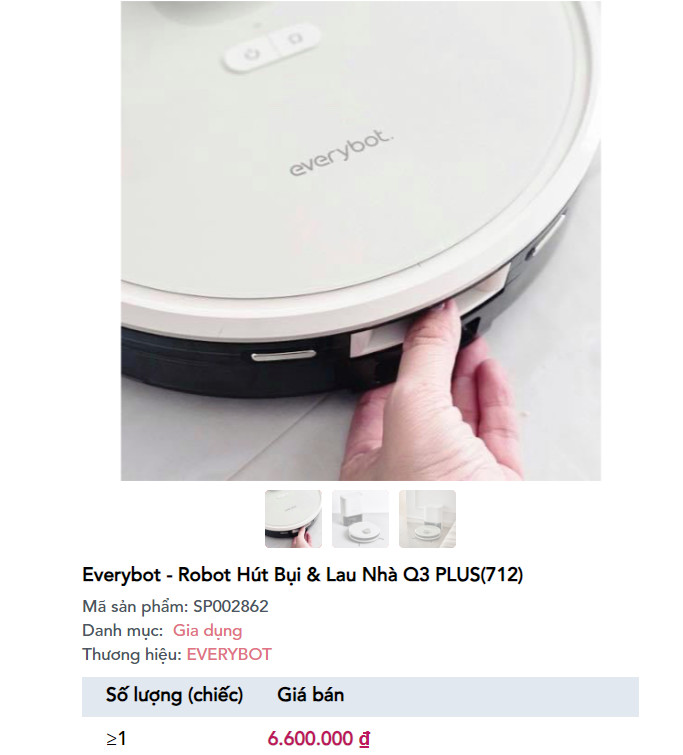
Task: Click the price 6.600.000
Action: [x=310, y=738]
